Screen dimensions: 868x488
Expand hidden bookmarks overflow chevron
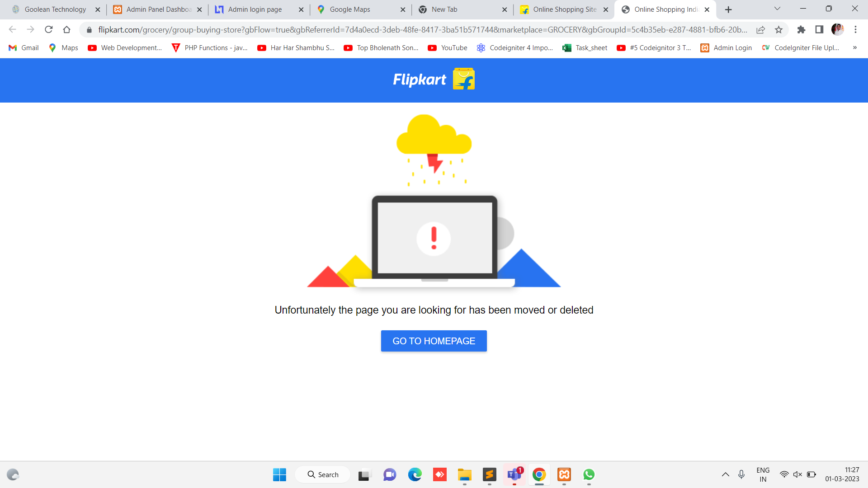pyautogui.click(x=854, y=48)
